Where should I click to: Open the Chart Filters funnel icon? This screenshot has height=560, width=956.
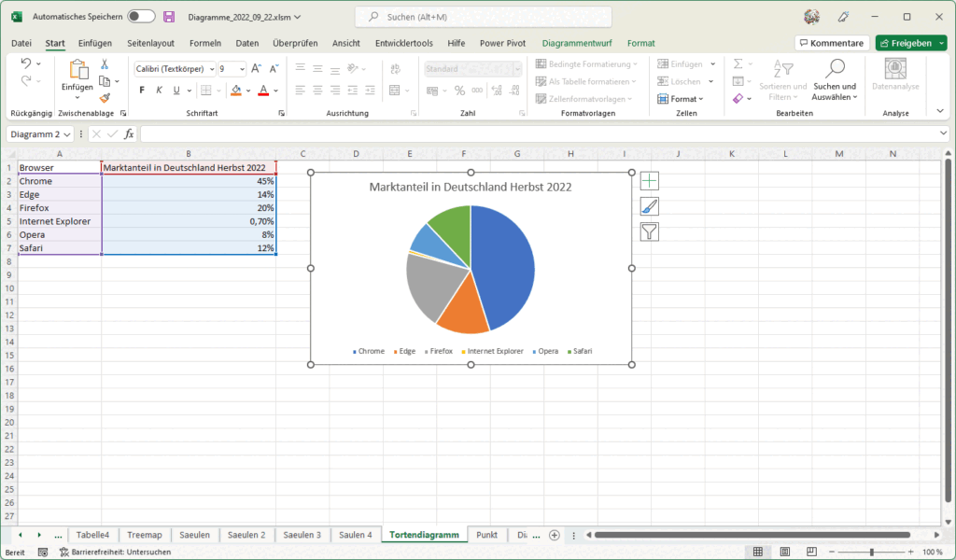click(650, 231)
